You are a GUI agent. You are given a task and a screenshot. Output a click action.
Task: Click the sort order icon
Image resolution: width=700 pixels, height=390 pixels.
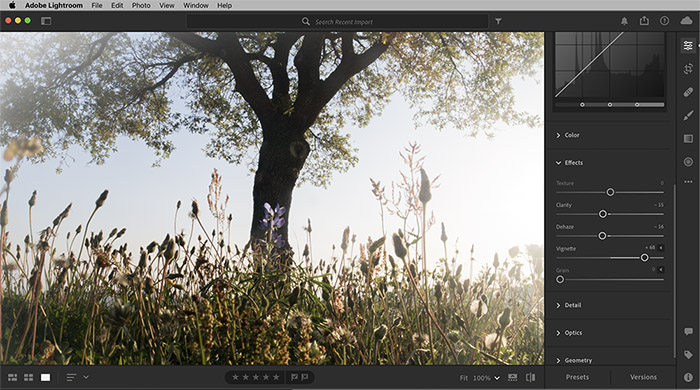pyautogui.click(x=71, y=378)
